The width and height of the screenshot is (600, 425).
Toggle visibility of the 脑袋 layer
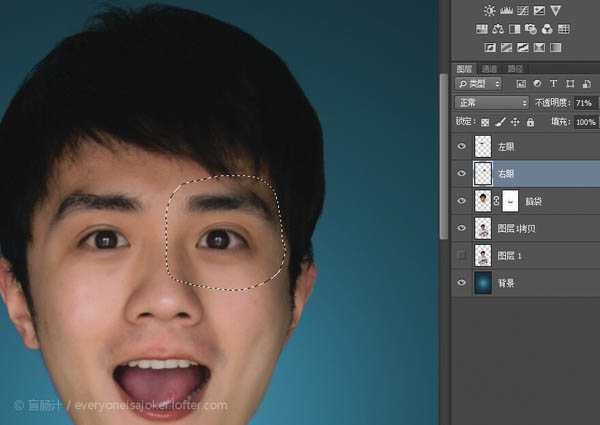pyautogui.click(x=461, y=201)
